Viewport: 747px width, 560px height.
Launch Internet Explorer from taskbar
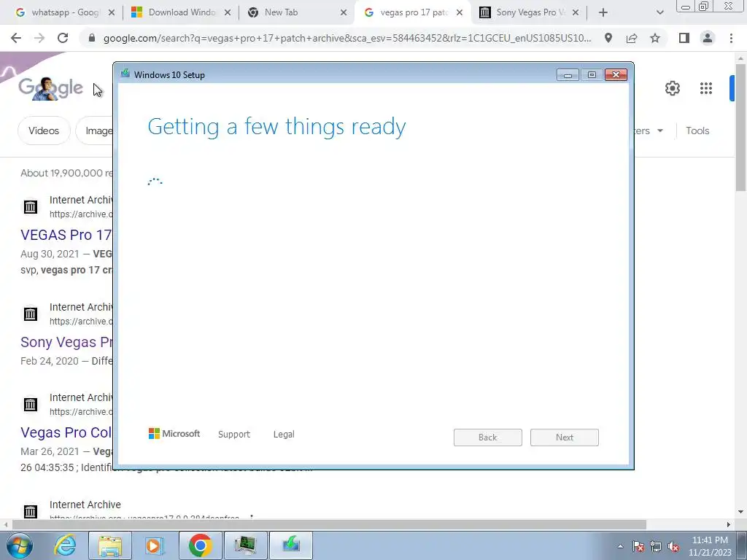click(x=64, y=545)
